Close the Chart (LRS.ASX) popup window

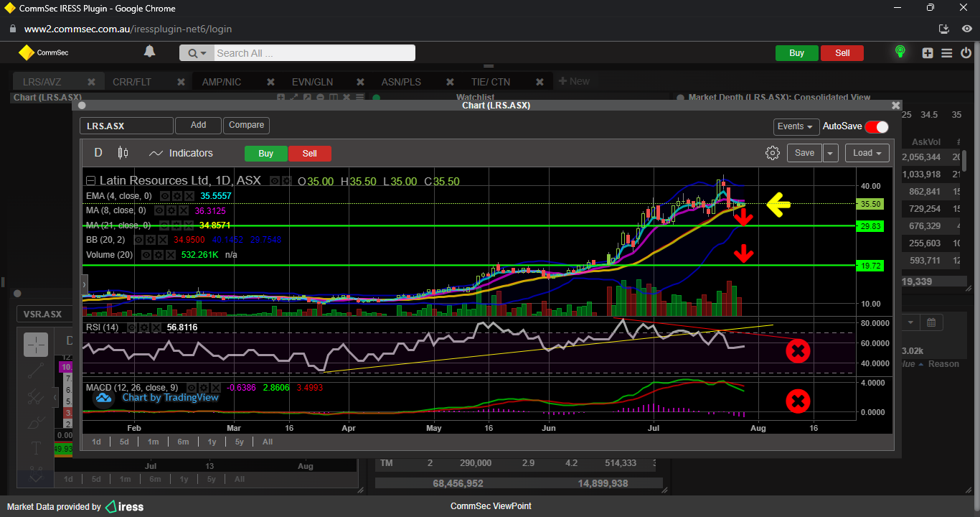coord(895,106)
